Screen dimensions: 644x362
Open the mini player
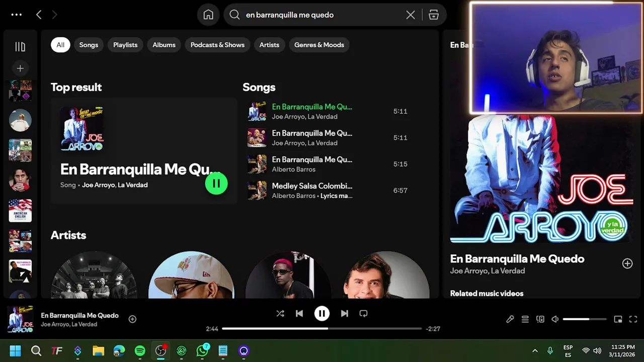(x=618, y=319)
